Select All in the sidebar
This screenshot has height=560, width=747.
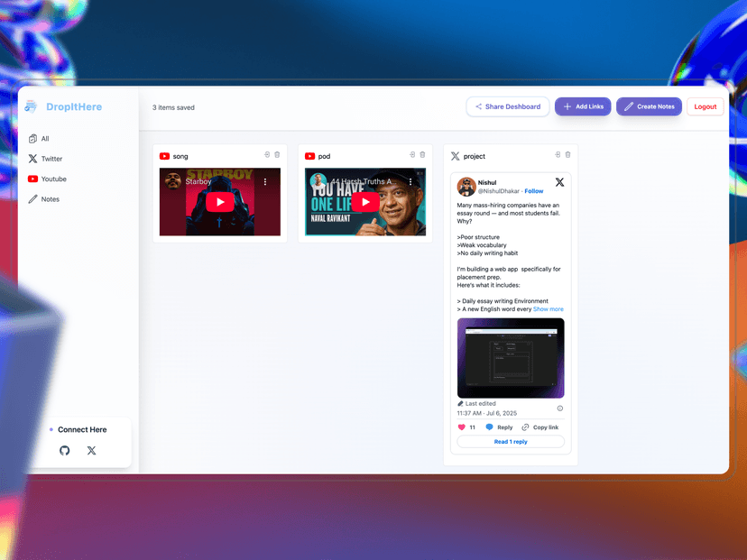(44, 139)
